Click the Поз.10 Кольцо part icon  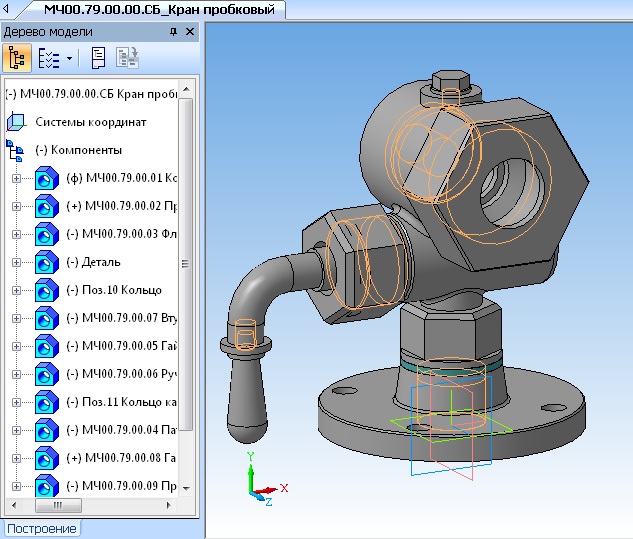46,291
